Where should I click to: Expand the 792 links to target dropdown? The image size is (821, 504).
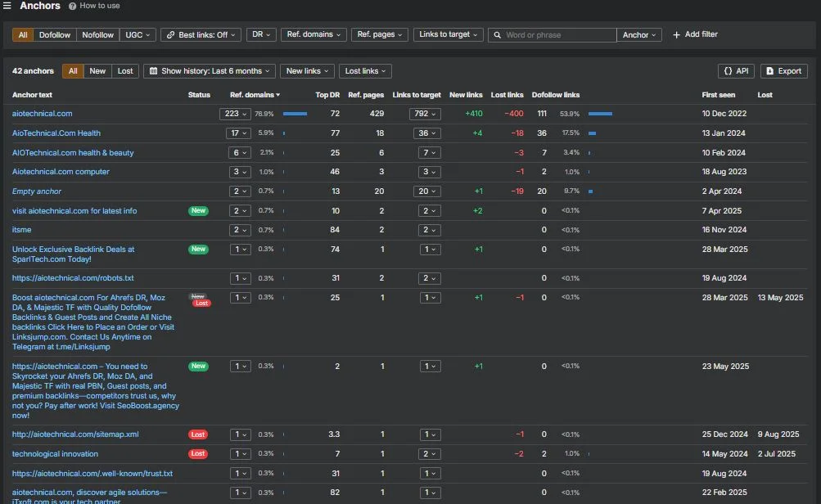pyautogui.click(x=425, y=114)
